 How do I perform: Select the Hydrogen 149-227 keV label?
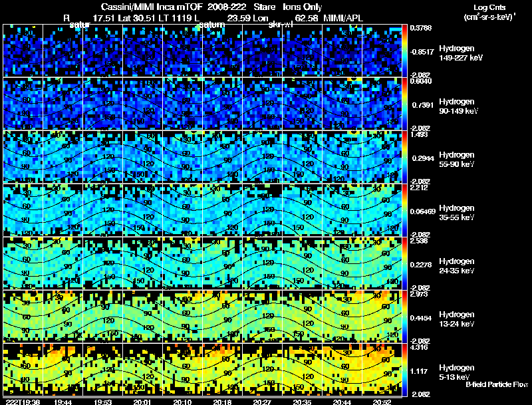(461, 53)
